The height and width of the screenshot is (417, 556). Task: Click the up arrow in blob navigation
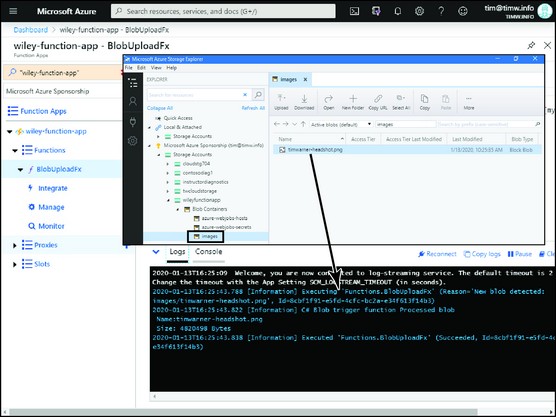point(303,124)
